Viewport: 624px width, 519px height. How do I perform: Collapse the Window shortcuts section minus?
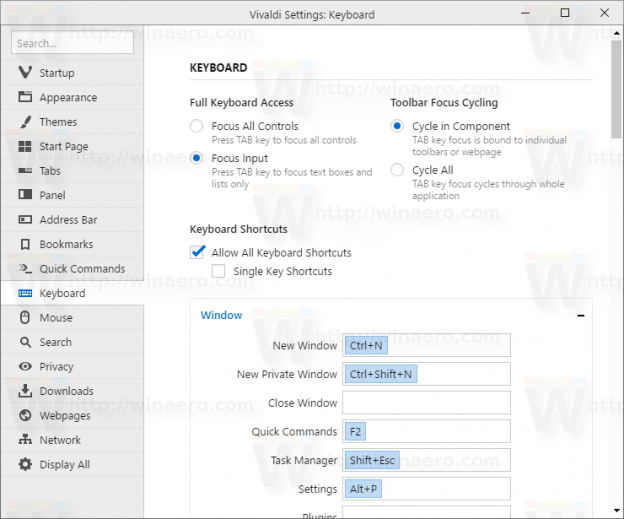tap(581, 316)
